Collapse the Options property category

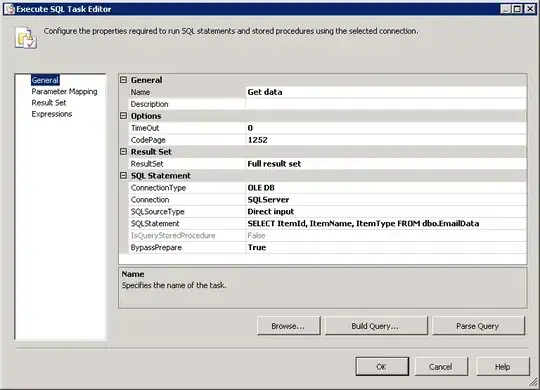(x=123, y=116)
